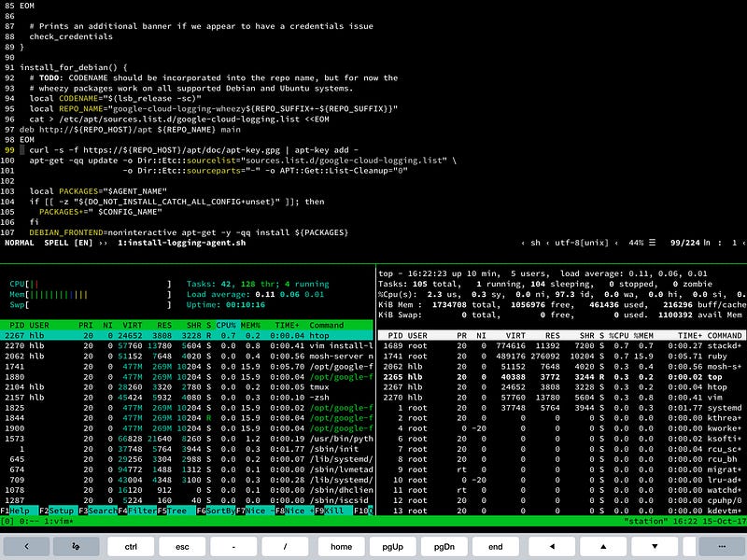
Task: Click the htop Swp usage meter
Action: click(x=91, y=305)
